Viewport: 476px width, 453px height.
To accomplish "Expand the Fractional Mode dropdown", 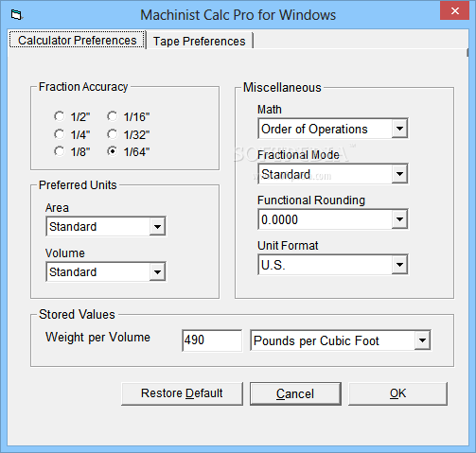I will pos(399,174).
